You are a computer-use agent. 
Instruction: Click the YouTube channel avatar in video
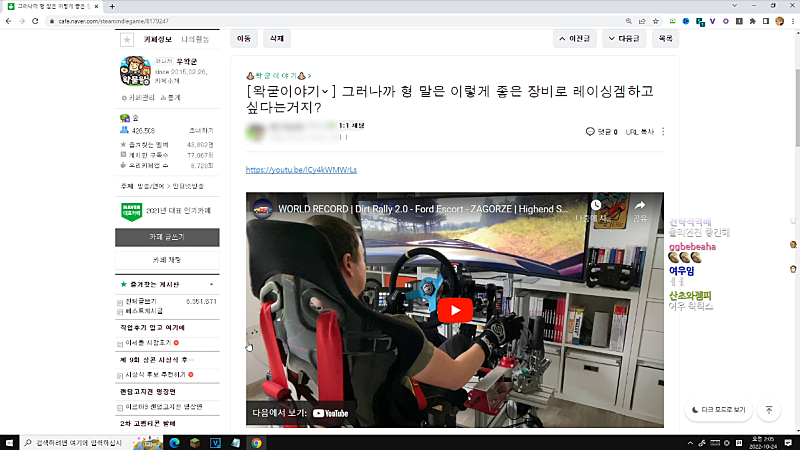pos(263,209)
